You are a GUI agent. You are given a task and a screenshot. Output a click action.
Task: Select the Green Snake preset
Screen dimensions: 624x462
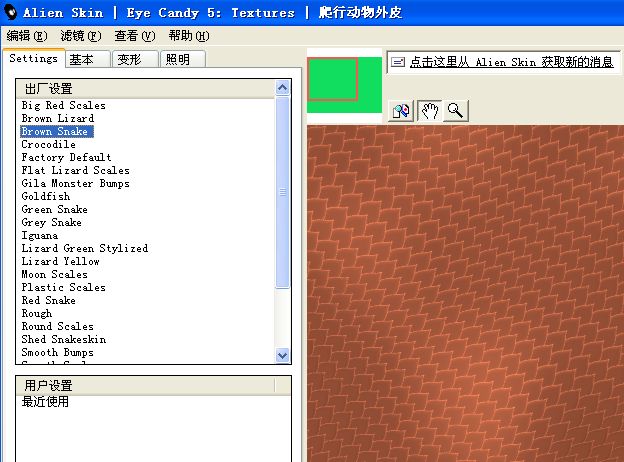(x=55, y=209)
